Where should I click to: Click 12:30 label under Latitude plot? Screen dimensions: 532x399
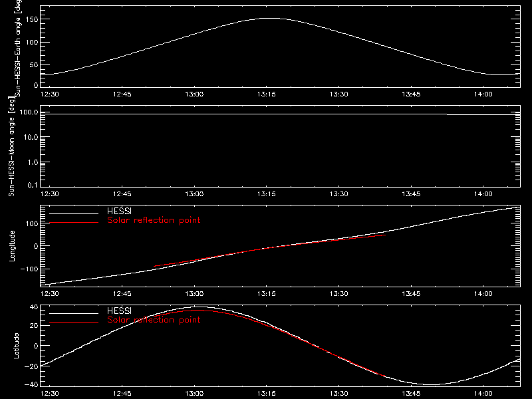point(49,394)
